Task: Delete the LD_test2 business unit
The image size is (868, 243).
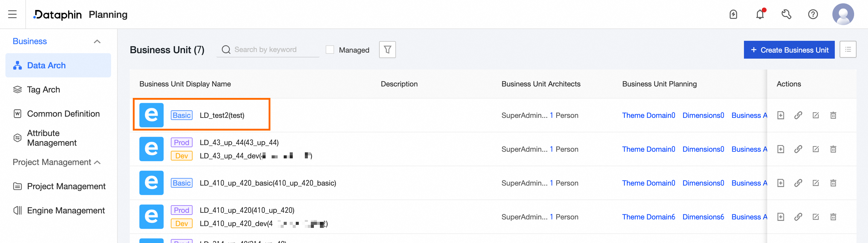Action: [x=833, y=115]
